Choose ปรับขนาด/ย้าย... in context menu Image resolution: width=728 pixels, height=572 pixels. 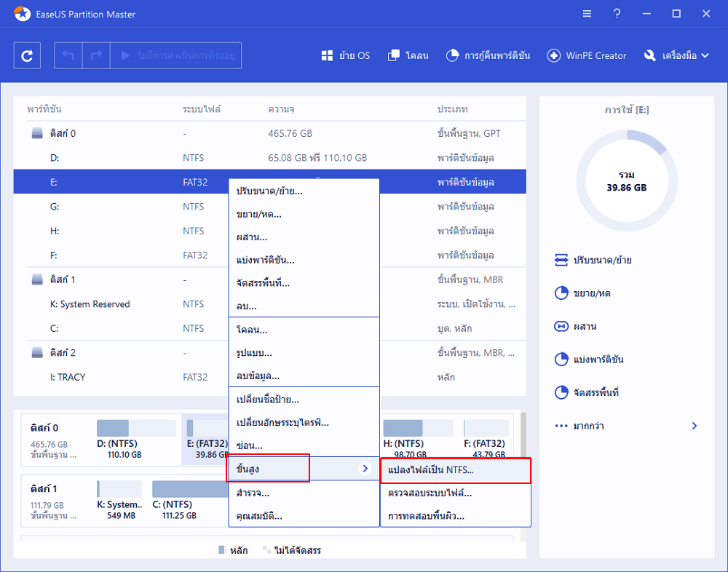coord(304,191)
